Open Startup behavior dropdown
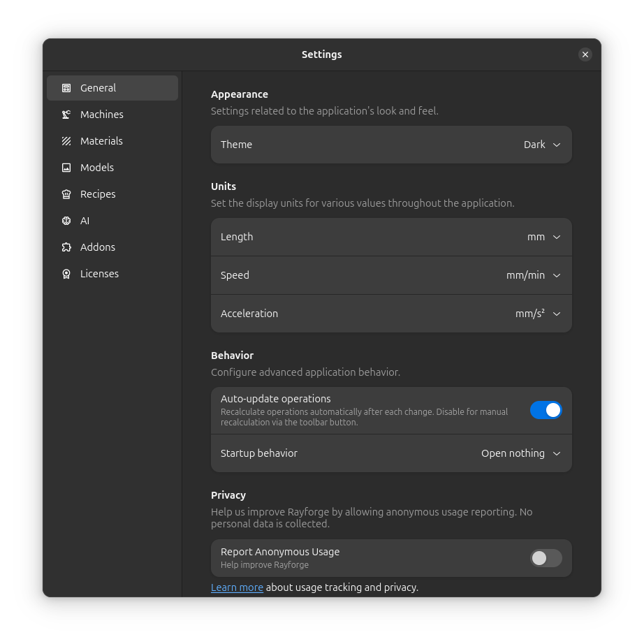Viewport: 644px width, 644px height. tap(521, 453)
